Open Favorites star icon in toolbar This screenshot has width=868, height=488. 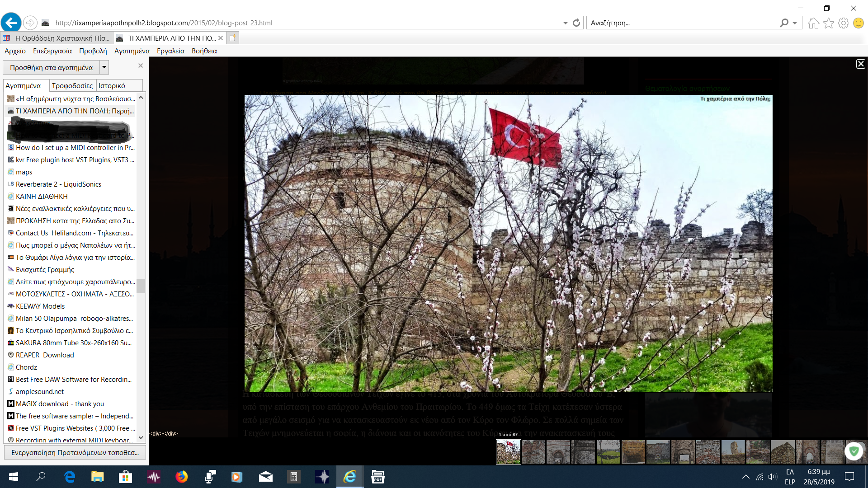pos(828,23)
